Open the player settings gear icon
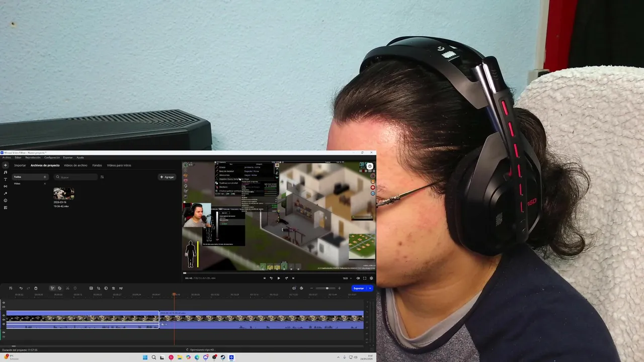Screen dimensions: 644x362 [371, 278]
